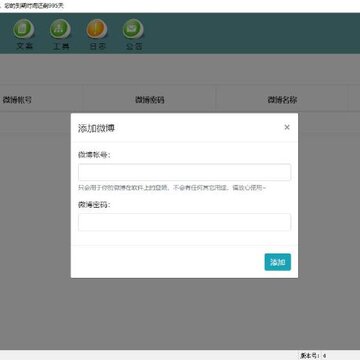Click the version number text in status bar
Screen dimensions: 360x360
click(313, 356)
